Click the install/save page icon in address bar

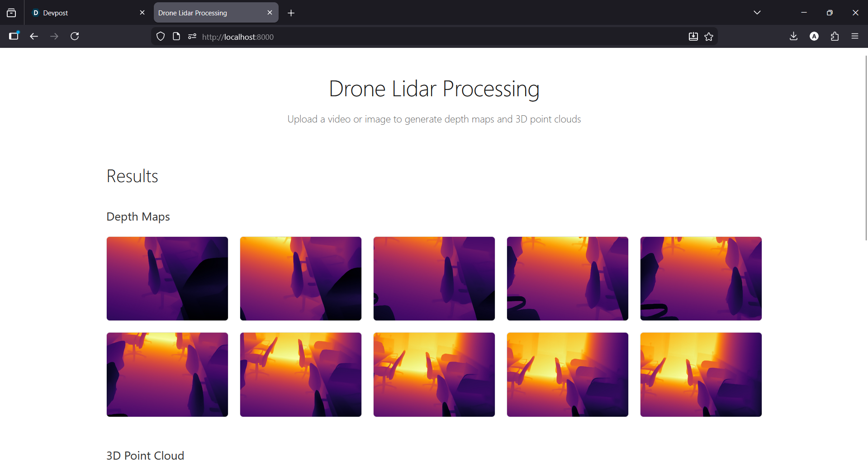tap(693, 37)
